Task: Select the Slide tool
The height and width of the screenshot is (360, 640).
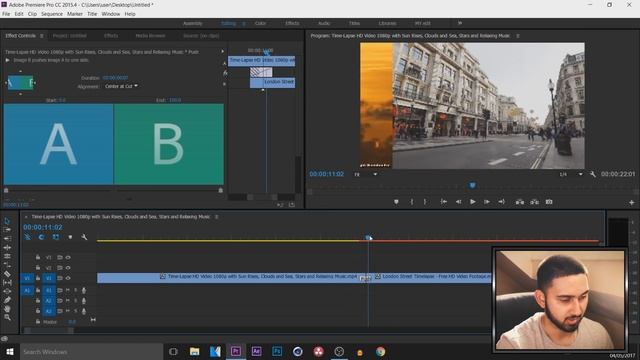Action: (x=7, y=291)
